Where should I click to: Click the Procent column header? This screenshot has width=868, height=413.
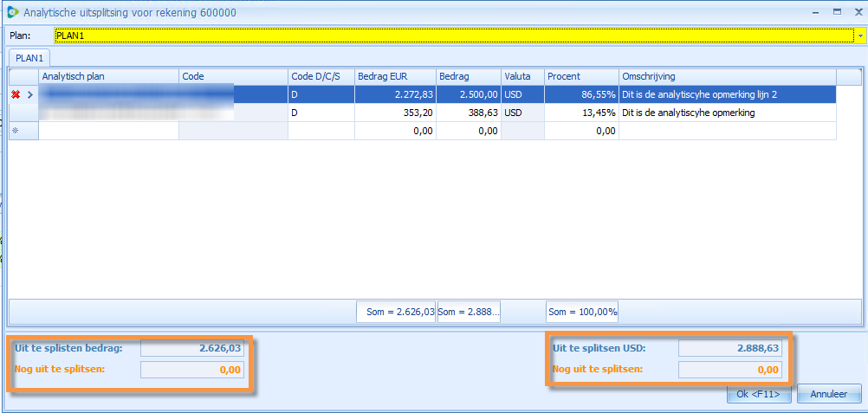pos(580,76)
